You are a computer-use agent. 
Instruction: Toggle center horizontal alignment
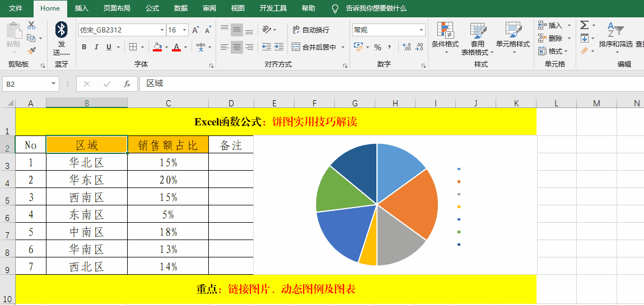[237, 47]
